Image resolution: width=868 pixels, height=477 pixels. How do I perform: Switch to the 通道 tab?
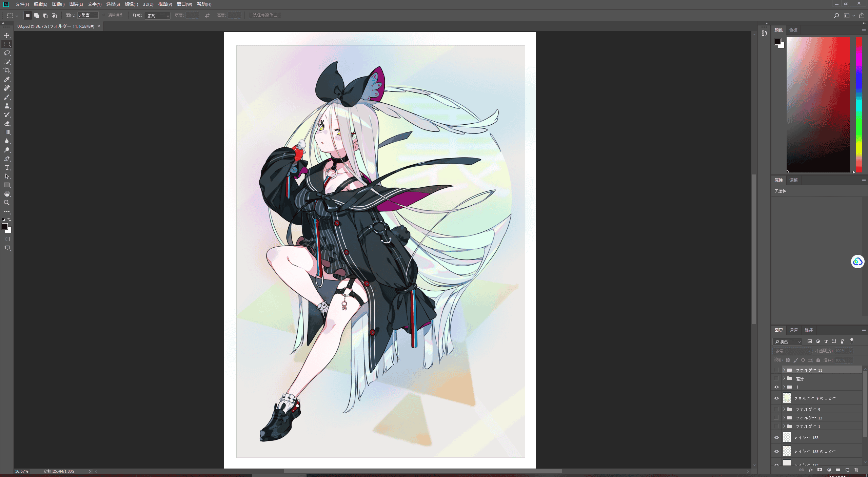tap(793, 330)
